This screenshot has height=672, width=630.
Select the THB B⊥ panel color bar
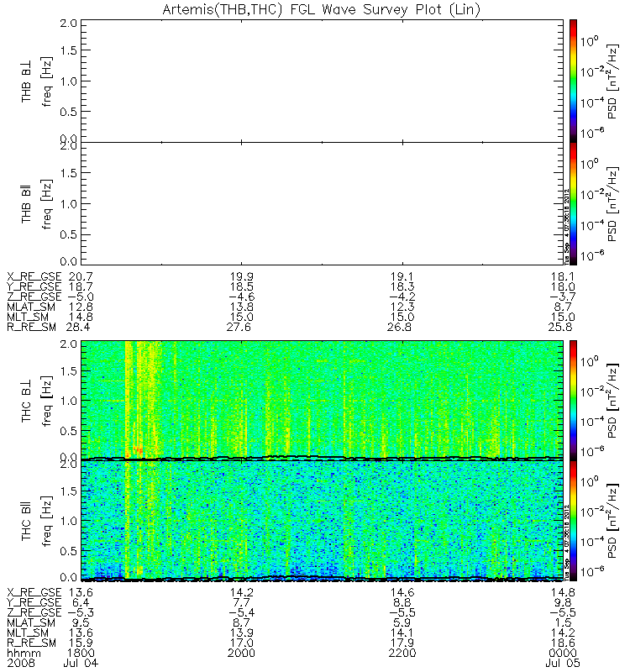click(x=573, y=81)
